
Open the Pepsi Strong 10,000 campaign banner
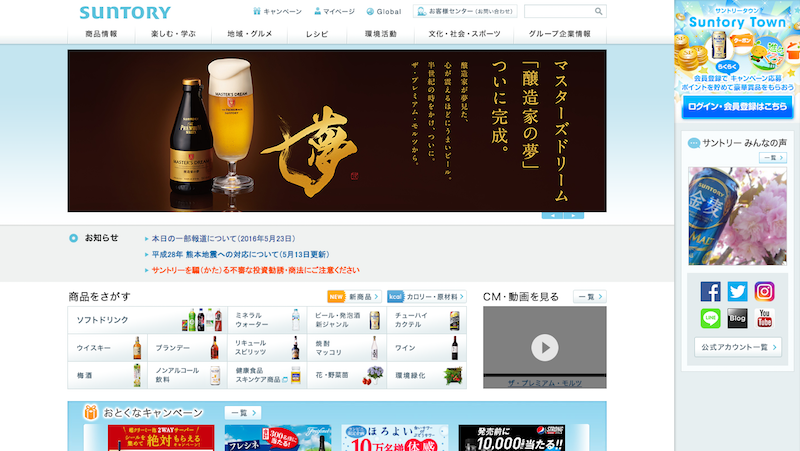[x=512, y=438]
